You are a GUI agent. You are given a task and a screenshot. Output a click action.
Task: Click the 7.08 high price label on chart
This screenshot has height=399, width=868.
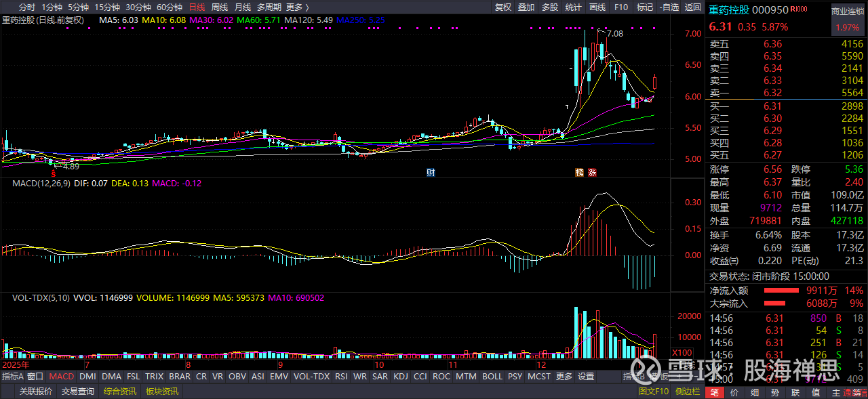(614, 34)
